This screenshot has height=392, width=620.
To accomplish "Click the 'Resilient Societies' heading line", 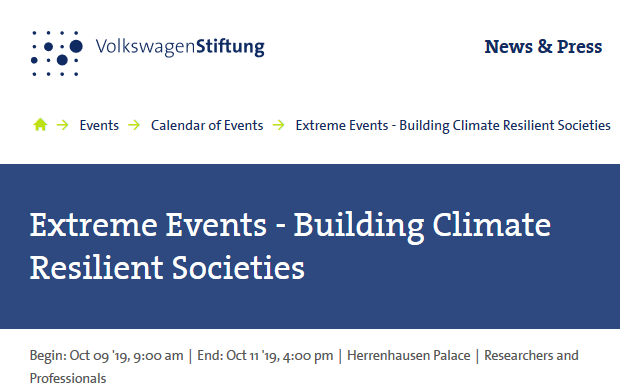I will (167, 268).
